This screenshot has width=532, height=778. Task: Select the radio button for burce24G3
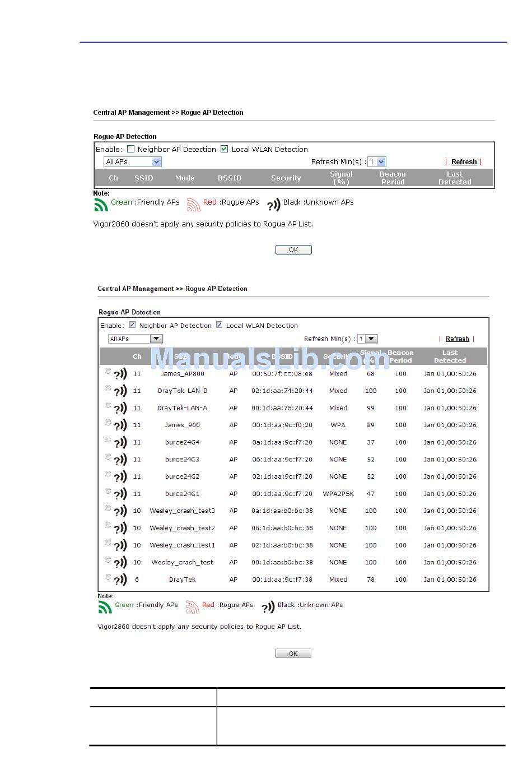pos(108,457)
